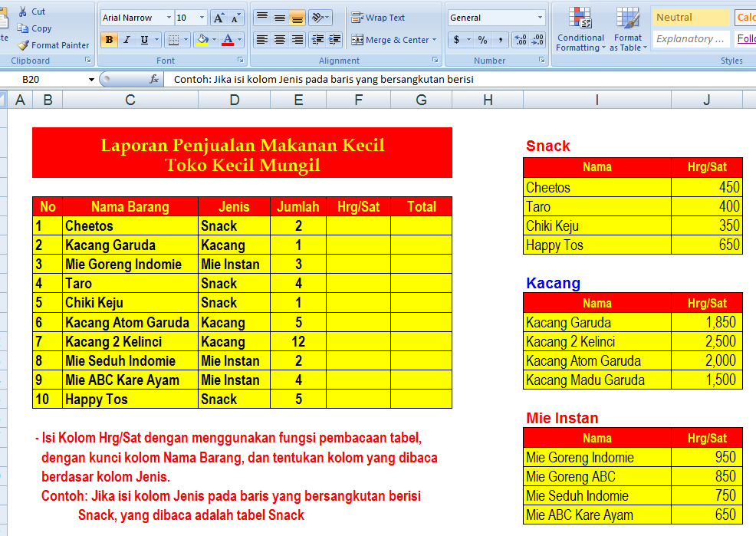Apply Accounting dollar format
The image size is (756, 536).
456,40
